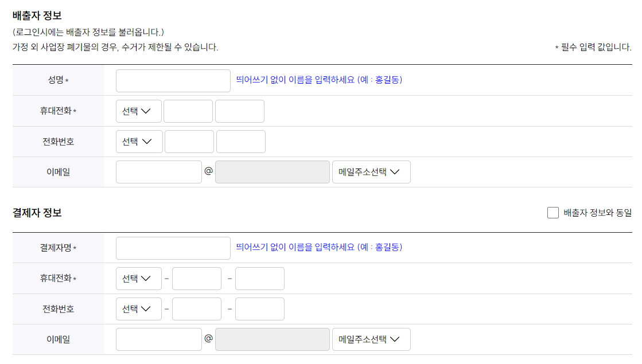Open the 메일주소선택 dropdown in 배출자 정보 section

371,171
